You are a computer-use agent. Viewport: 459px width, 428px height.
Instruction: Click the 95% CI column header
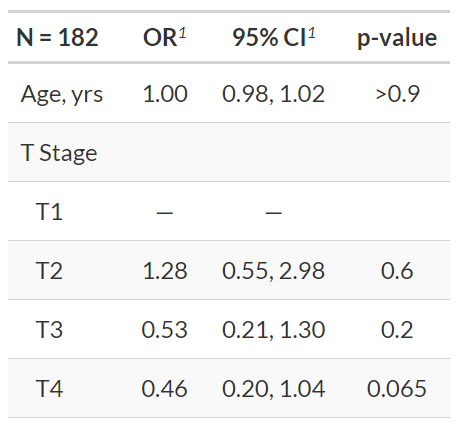(273, 37)
